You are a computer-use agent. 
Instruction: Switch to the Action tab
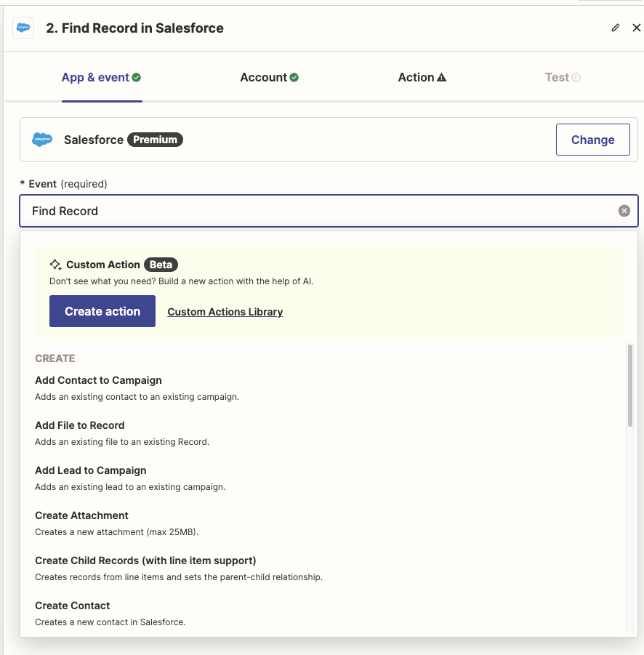tap(422, 77)
